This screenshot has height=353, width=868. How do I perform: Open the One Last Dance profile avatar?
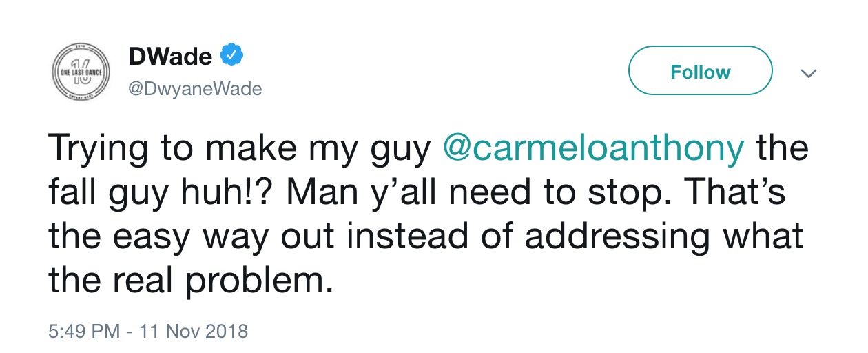(x=81, y=72)
